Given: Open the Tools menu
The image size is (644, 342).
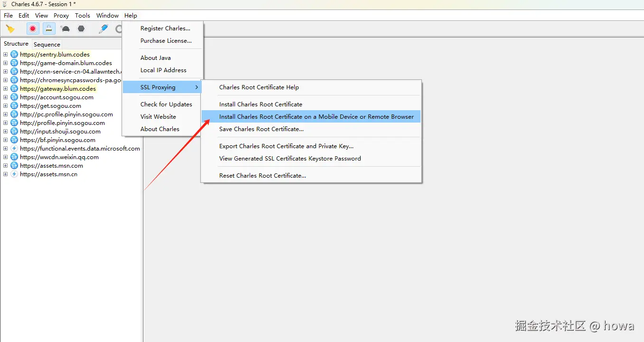Looking at the screenshot, I should click(x=83, y=15).
